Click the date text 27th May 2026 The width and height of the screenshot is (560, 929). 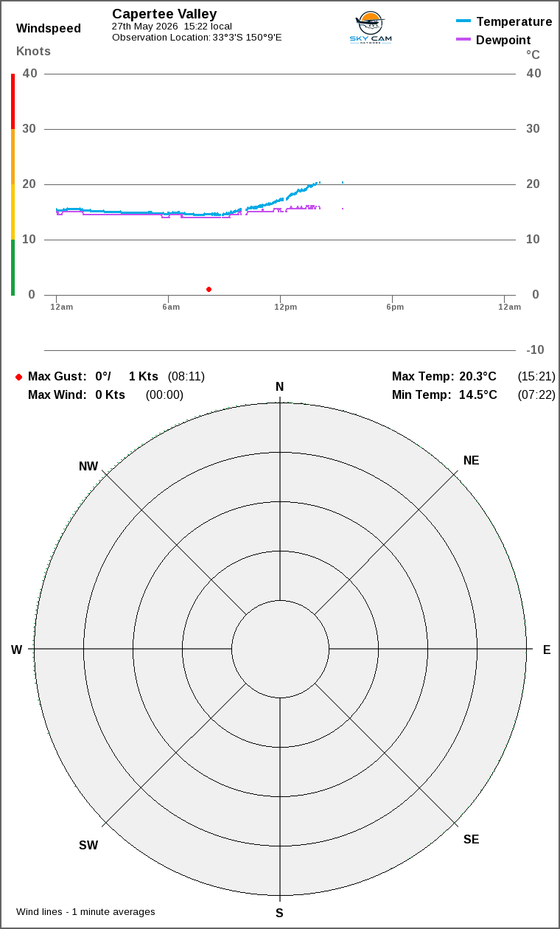pyautogui.click(x=144, y=27)
